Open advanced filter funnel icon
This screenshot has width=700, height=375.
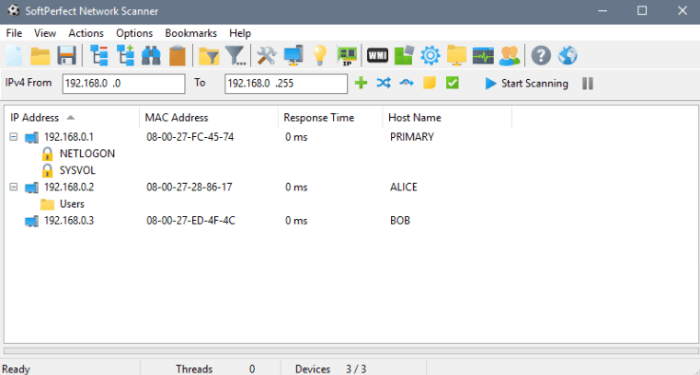click(x=235, y=56)
